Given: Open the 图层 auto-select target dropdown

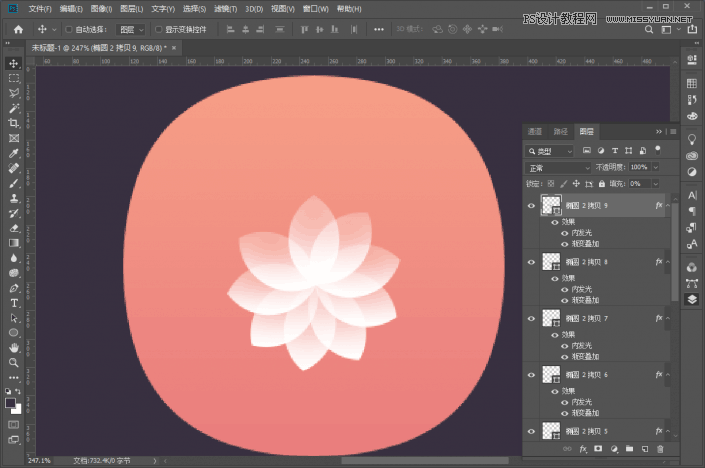Looking at the screenshot, I should [x=130, y=30].
